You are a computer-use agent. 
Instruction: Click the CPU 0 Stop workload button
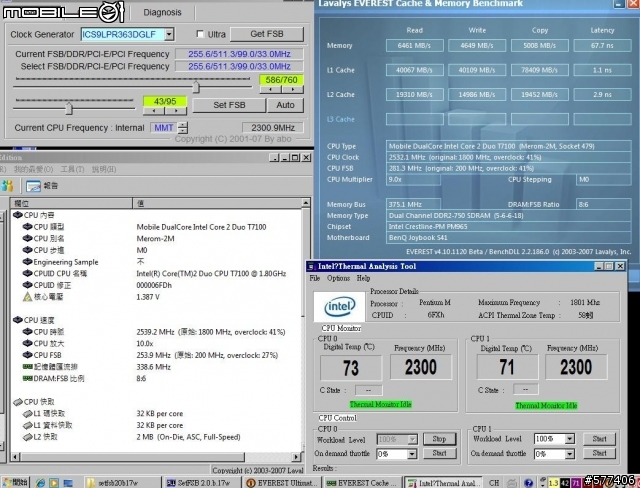[439, 439]
